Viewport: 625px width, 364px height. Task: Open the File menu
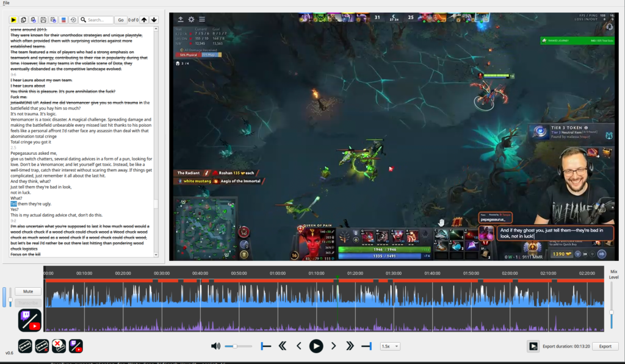point(6,3)
